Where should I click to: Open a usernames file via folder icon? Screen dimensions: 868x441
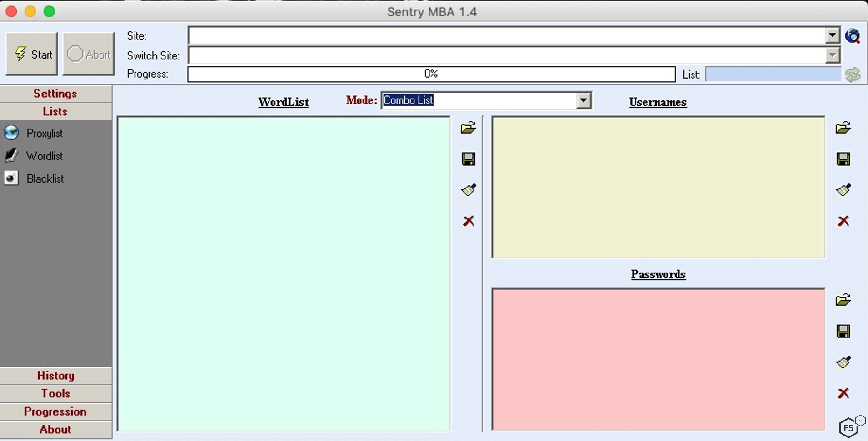(x=843, y=128)
